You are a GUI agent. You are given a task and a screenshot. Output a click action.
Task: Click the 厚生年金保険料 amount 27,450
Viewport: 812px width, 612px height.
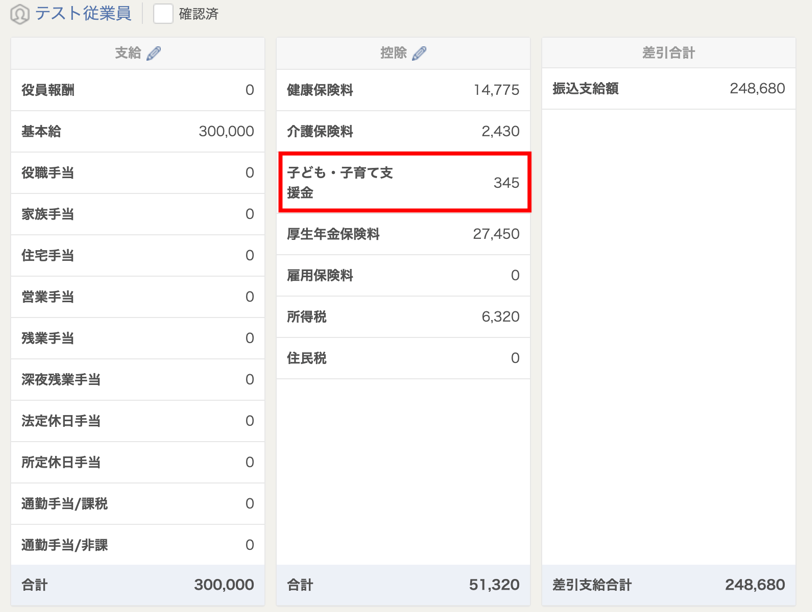point(496,234)
